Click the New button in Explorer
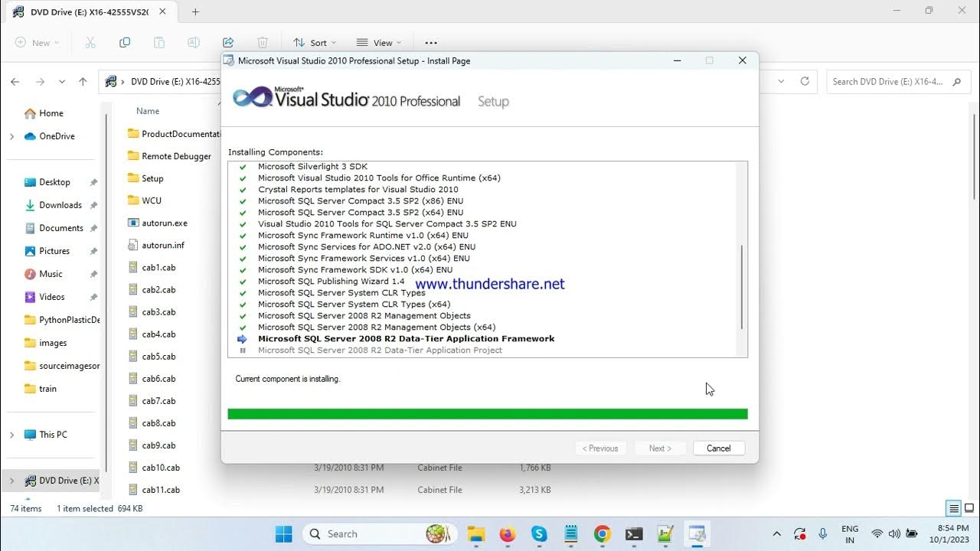This screenshot has height=551, width=980. 37,43
